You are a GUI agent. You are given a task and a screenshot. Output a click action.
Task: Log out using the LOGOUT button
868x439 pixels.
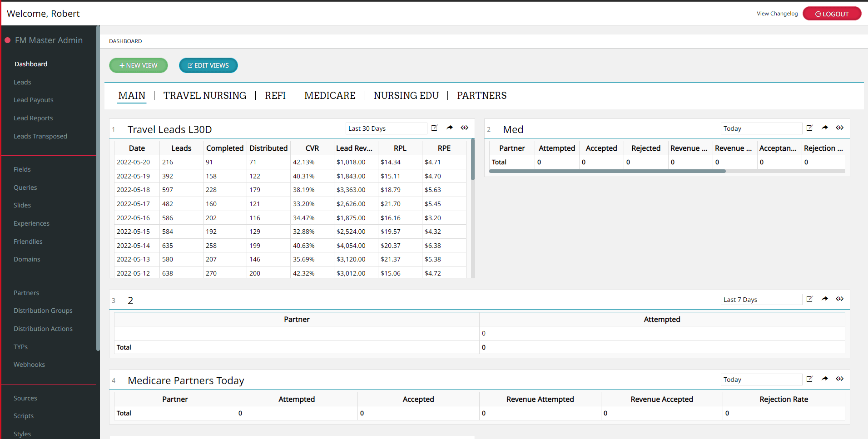click(x=832, y=14)
